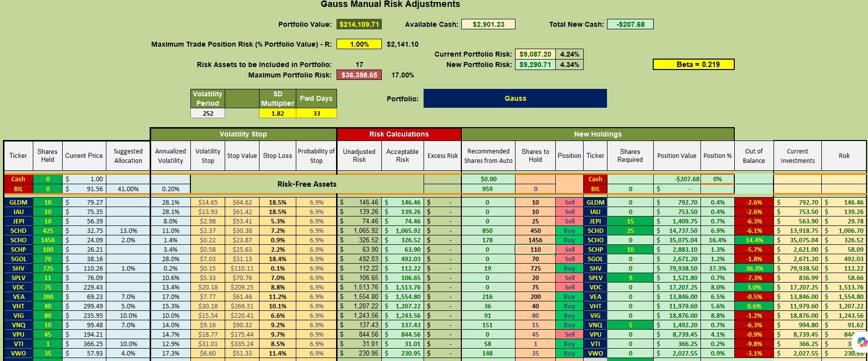Screen dimensions: 868x361
Task: Select VDC stop value $209.25
Action: tap(242, 287)
